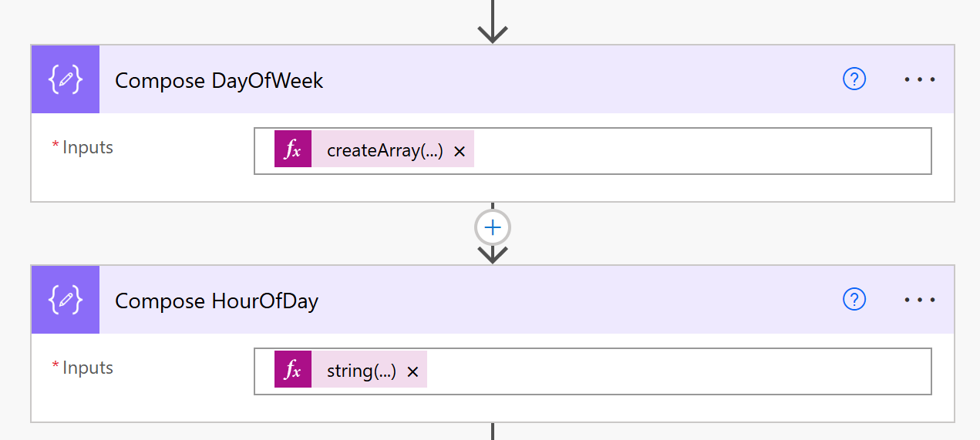Open the Compose DayOfWeek ellipsis menu

(x=919, y=79)
